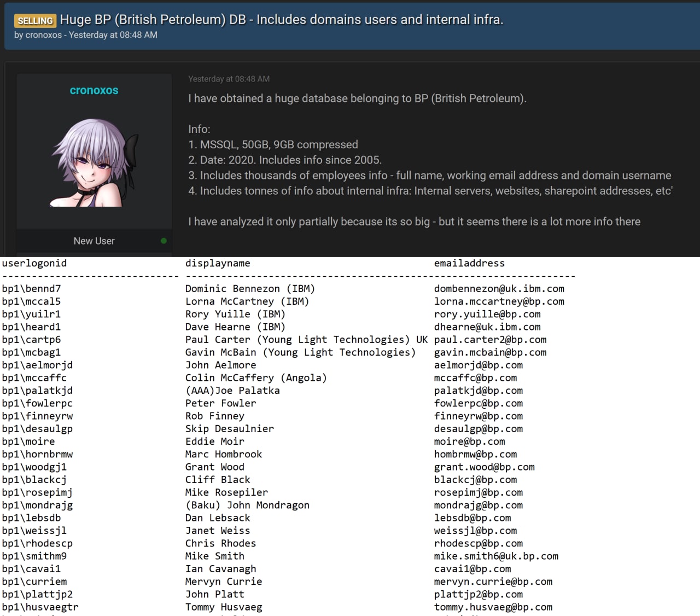Image resolution: width=700 pixels, height=616 pixels.
Task: Select display name Mike Rosepiler
Action: [226, 492]
